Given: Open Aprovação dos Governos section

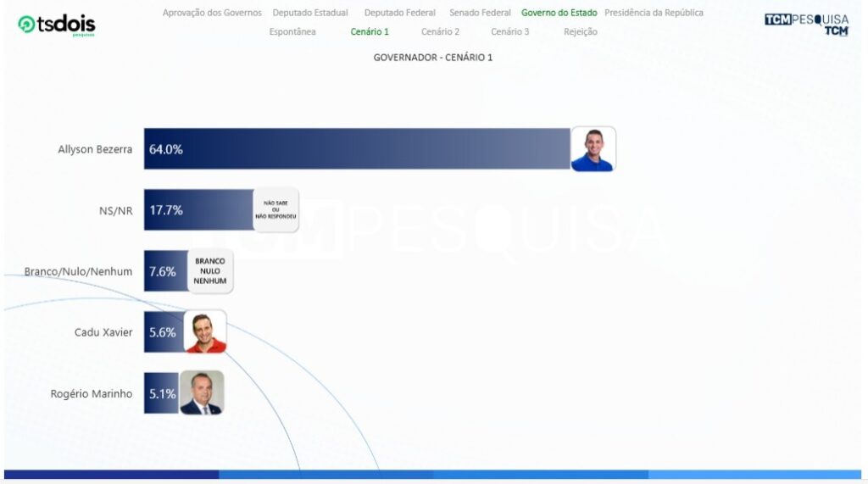Looking at the screenshot, I should click(x=212, y=13).
